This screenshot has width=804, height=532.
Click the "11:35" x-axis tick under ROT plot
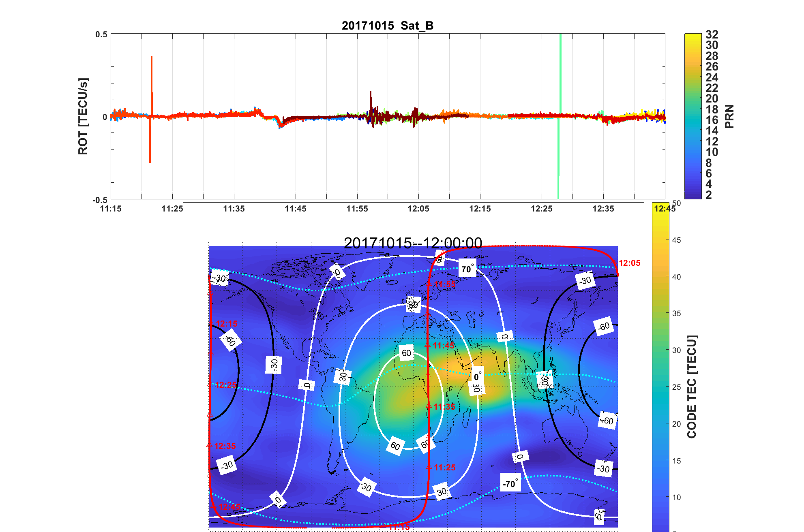(x=234, y=209)
